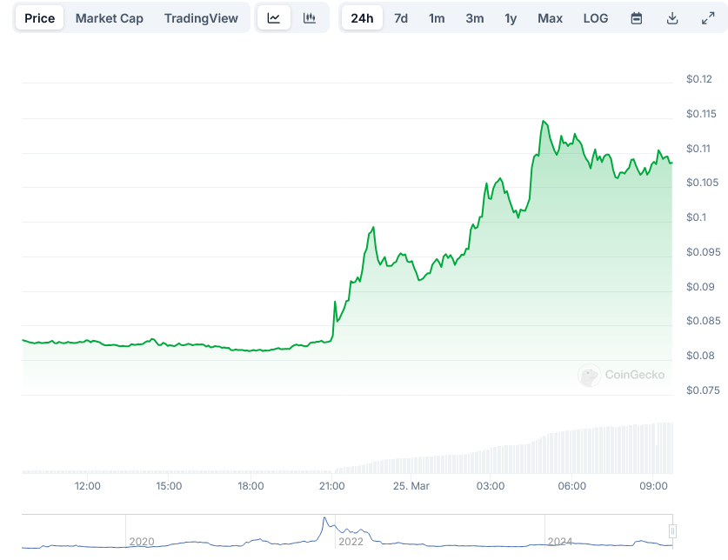Show the 1y price range
The width and height of the screenshot is (728, 560).
[511, 18]
